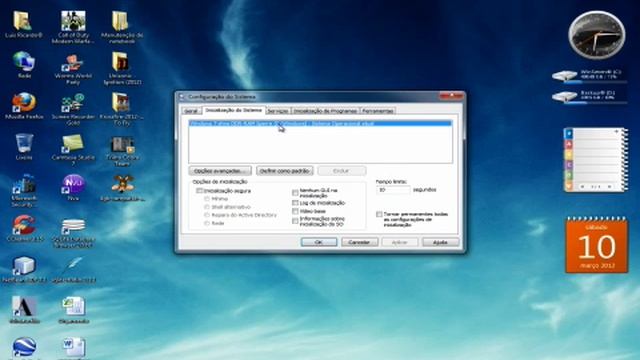Click the D: drive meter gadget
640x360 pixels.
pyautogui.click(x=589, y=97)
